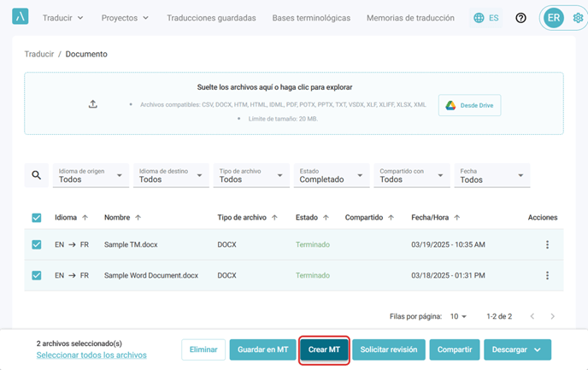Uncheck Sample Word Document.docx row checkbox
Image resolution: width=588 pixels, height=370 pixels.
click(37, 275)
